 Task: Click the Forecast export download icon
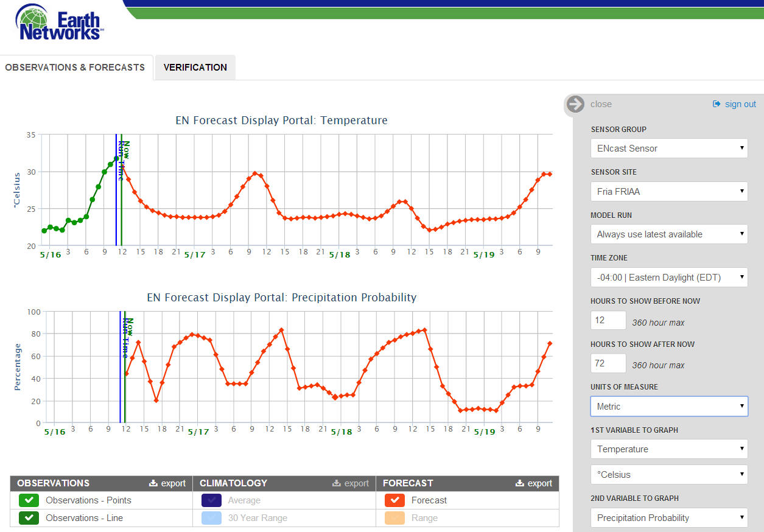click(x=520, y=483)
